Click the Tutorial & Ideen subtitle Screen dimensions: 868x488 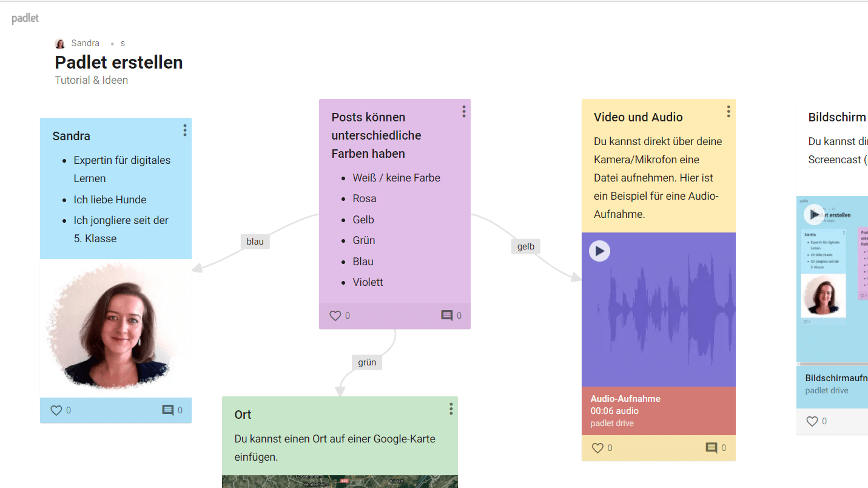tap(92, 80)
